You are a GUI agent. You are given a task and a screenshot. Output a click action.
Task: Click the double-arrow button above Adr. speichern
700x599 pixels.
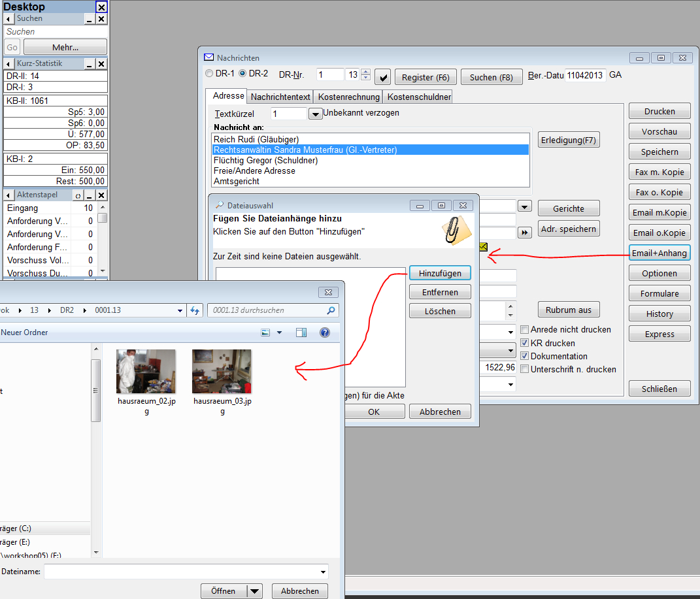(524, 233)
